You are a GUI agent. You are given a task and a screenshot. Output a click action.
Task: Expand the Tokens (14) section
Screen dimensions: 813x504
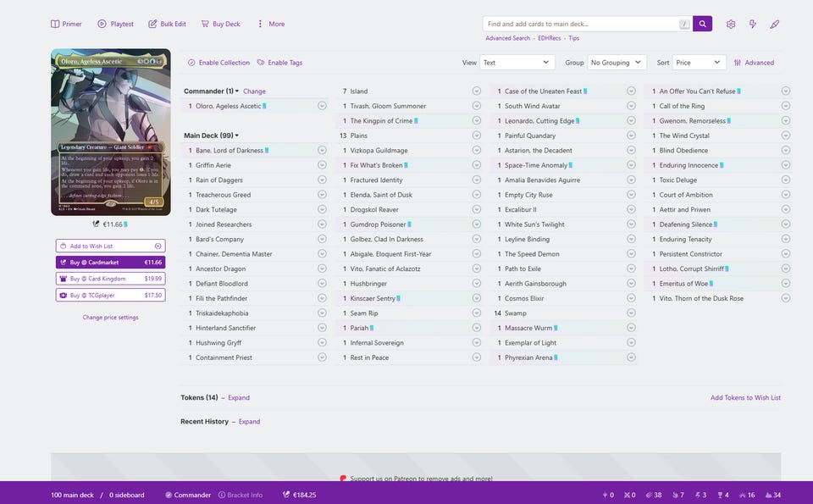[x=239, y=398]
